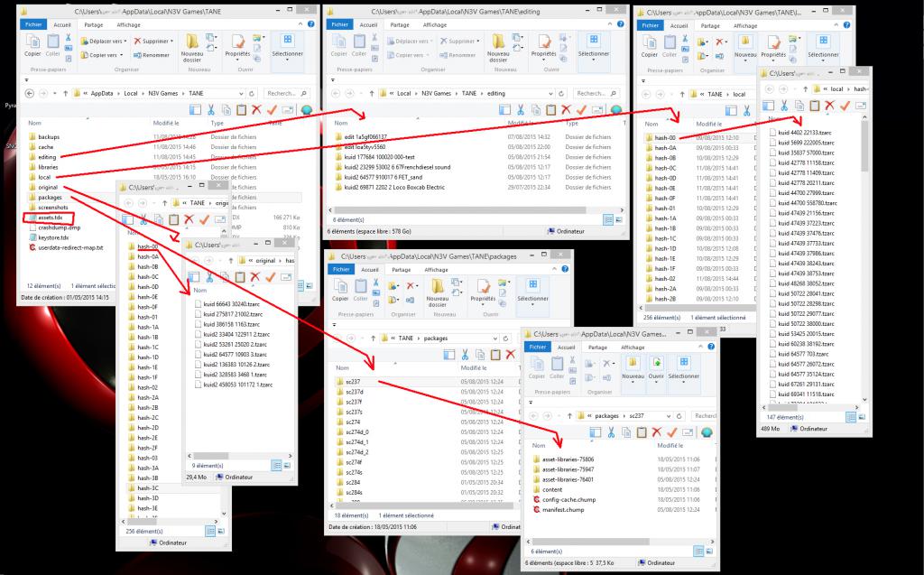Click the orange checkmark in the kuid 66643 file window
Viewport: 924px width, 575px height.
pos(271,276)
